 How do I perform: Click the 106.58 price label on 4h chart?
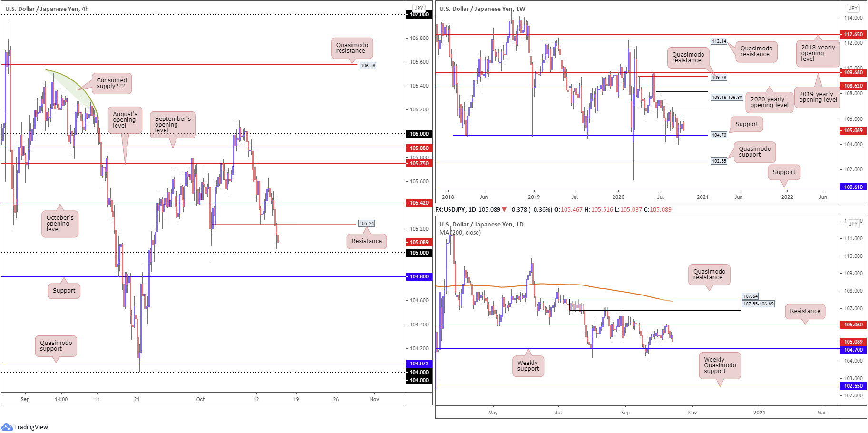[368, 65]
